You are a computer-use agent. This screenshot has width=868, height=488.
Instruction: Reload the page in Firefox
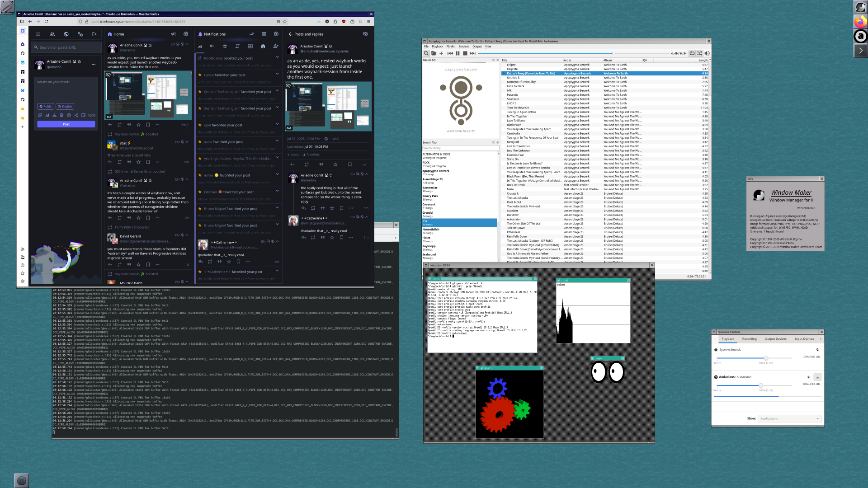tap(46, 21)
